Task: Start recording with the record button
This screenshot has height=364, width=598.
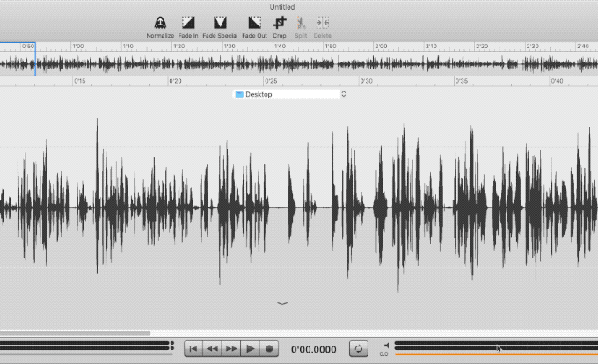Action: click(269, 349)
